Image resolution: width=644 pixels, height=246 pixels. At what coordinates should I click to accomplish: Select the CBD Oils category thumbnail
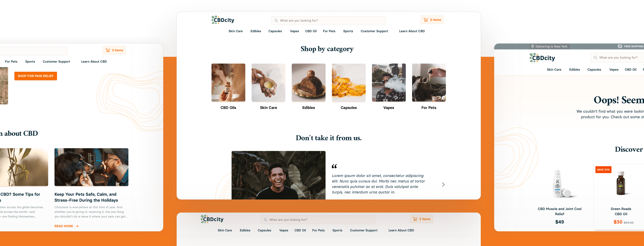click(228, 82)
